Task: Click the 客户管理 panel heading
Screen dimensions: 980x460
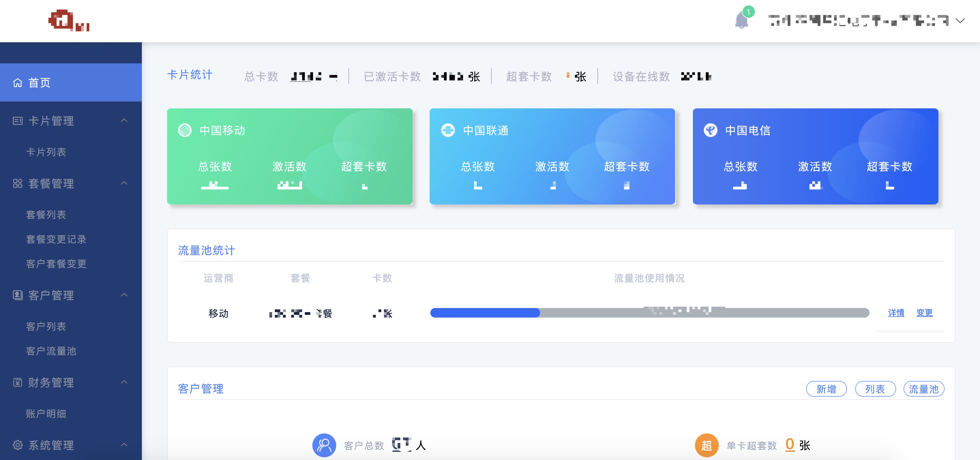Action: point(201,389)
